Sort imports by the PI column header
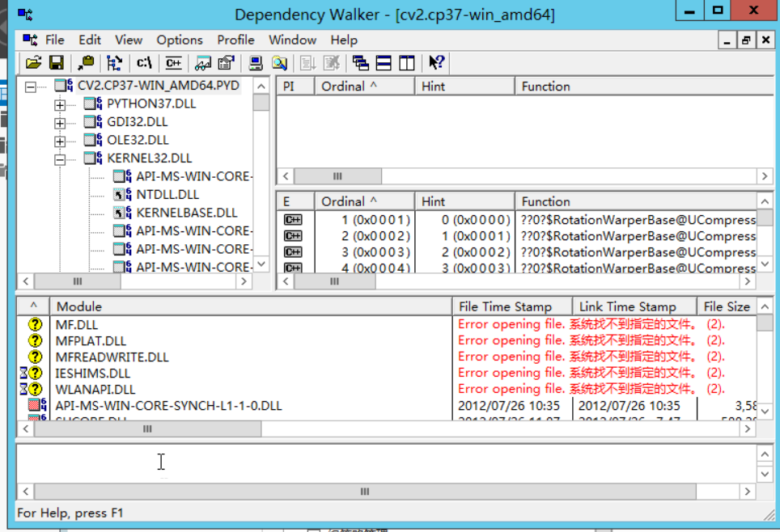The image size is (780, 532). [x=295, y=86]
